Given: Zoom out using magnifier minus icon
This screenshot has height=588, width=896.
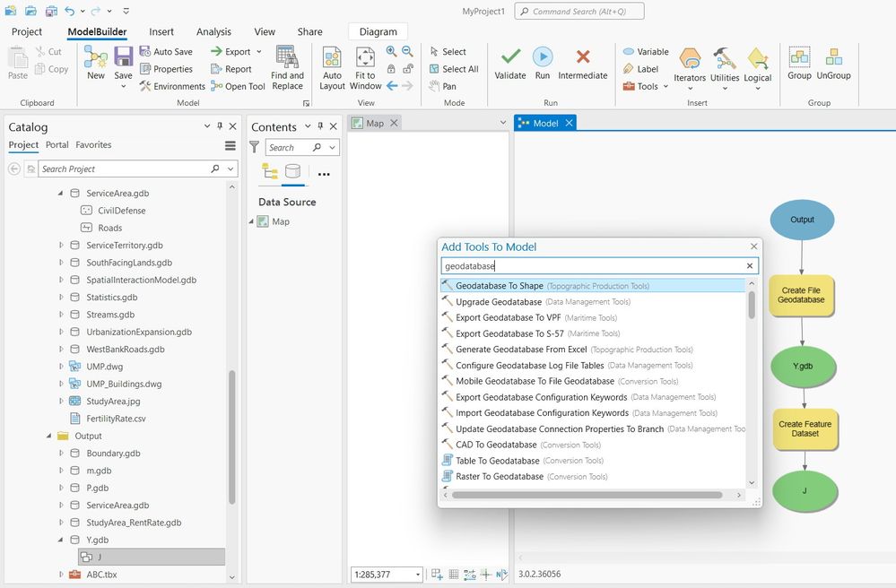Looking at the screenshot, I should 407,51.
